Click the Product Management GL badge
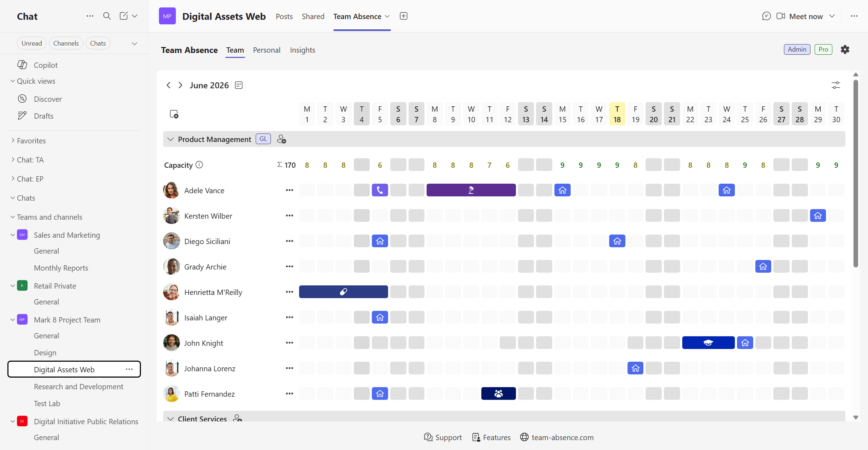 tap(263, 139)
